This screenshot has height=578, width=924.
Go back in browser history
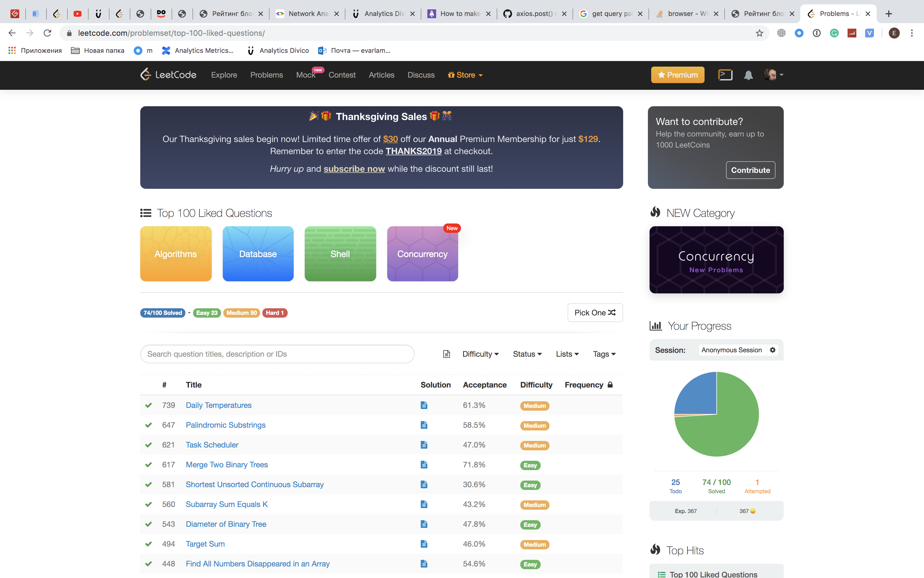(x=12, y=33)
